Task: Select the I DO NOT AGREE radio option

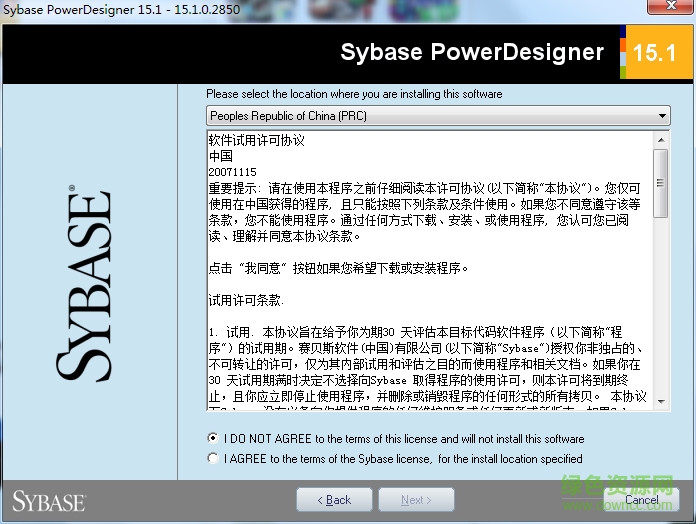Action: pos(212,438)
